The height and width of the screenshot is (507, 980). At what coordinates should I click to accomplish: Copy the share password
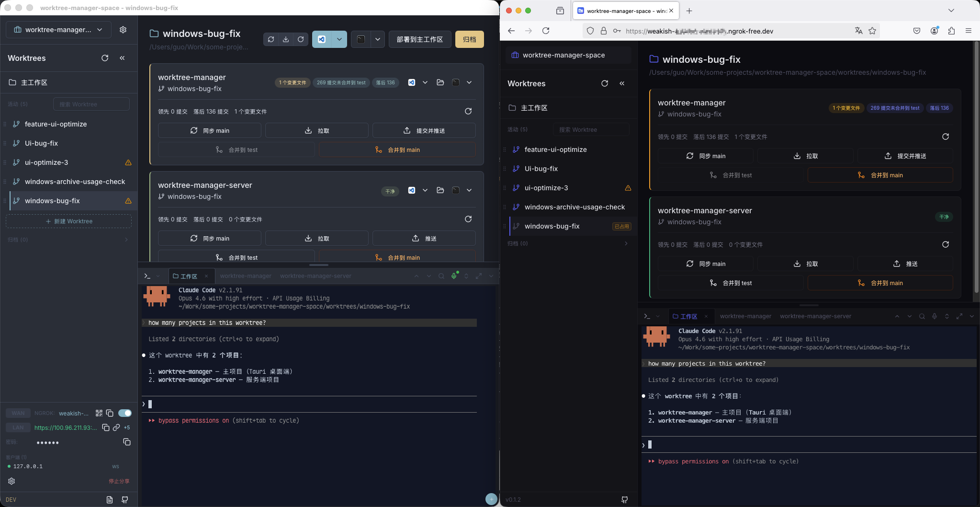click(x=127, y=442)
